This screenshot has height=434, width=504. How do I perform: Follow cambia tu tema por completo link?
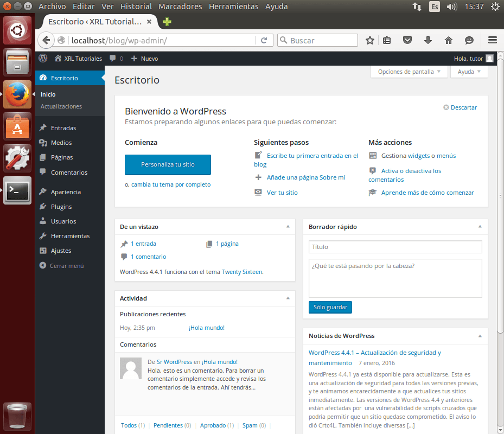[x=171, y=184]
